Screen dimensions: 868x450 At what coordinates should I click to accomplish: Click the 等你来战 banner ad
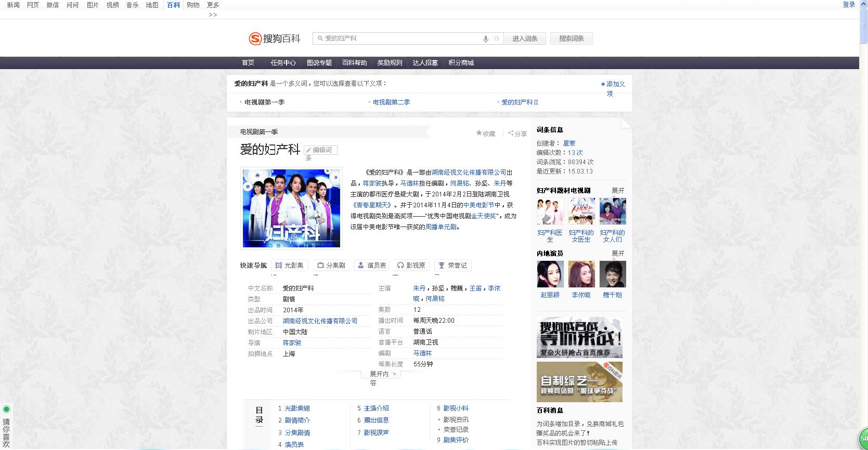point(579,337)
